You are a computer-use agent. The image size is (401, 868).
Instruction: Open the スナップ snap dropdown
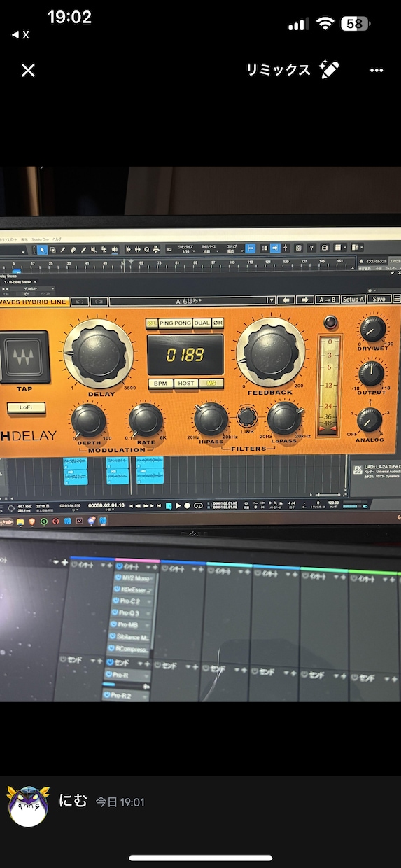[233, 248]
